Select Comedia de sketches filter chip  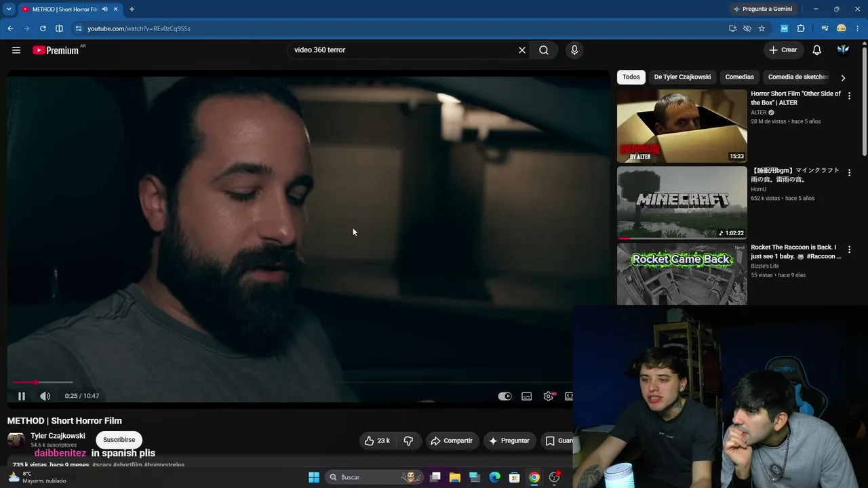[798, 77]
